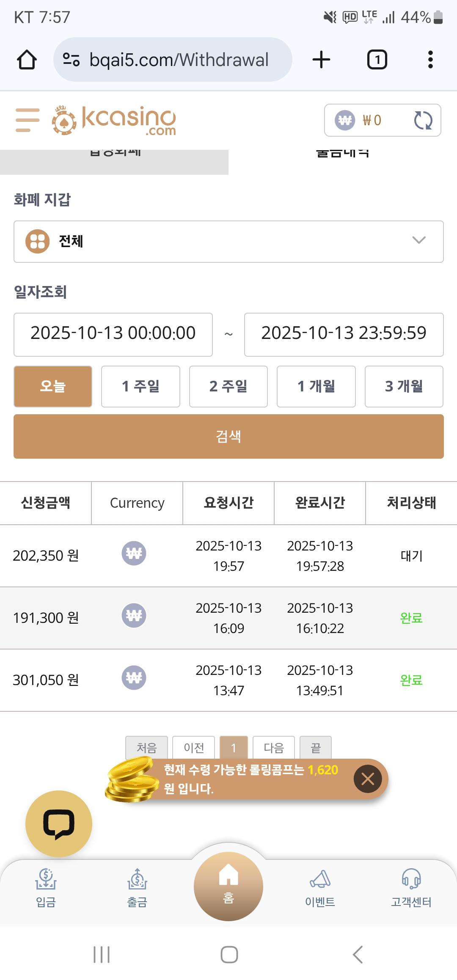Open the live chat bubble
The width and height of the screenshot is (457, 980).
(59, 823)
